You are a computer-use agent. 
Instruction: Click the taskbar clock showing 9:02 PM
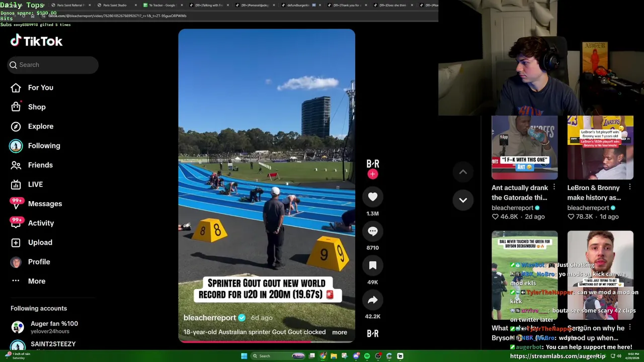pyautogui.click(x=632, y=356)
